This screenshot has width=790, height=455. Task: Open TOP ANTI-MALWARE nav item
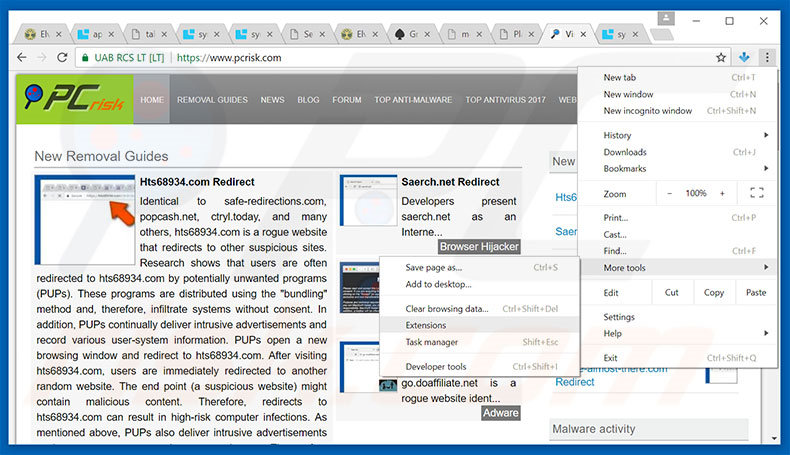413,100
